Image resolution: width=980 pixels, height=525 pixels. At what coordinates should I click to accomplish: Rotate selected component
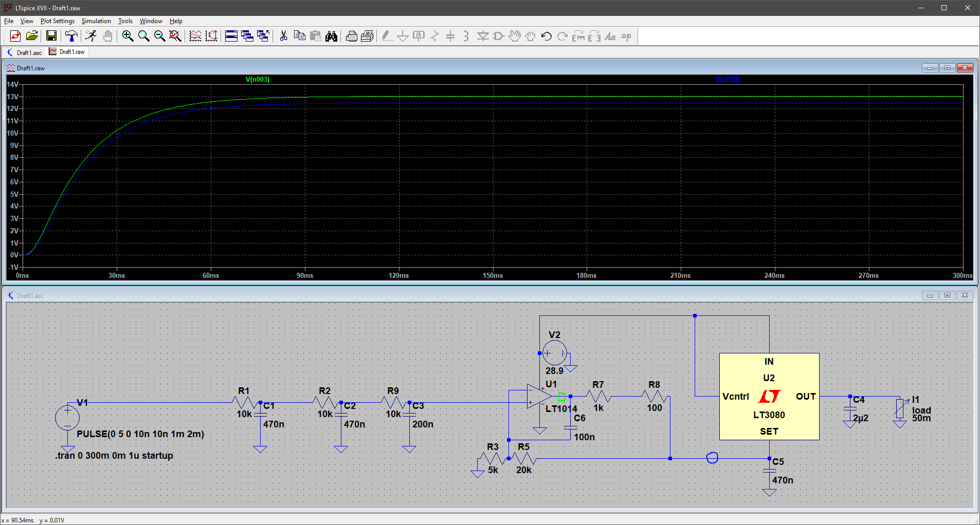(578, 36)
